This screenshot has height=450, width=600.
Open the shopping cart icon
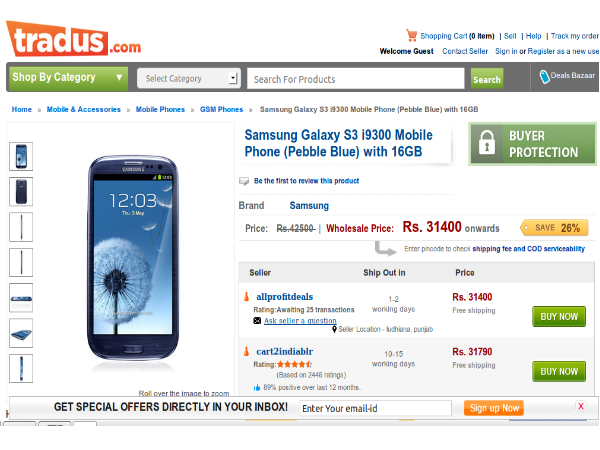pyautogui.click(x=411, y=35)
